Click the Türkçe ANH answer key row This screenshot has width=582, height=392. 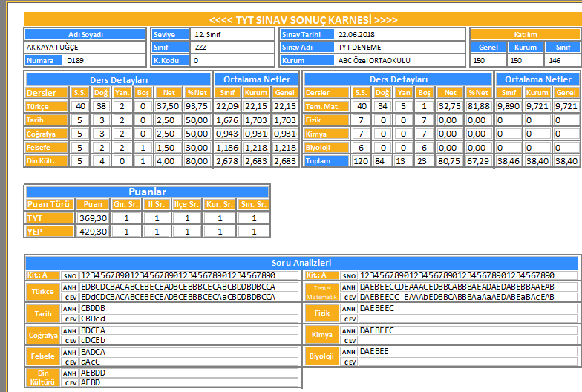coord(189,287)
